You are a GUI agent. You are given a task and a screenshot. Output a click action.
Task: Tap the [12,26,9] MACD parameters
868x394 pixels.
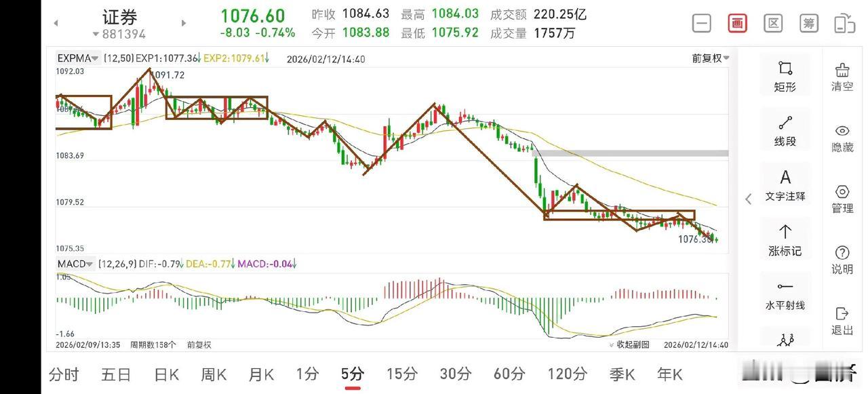[x=117, y=264]
